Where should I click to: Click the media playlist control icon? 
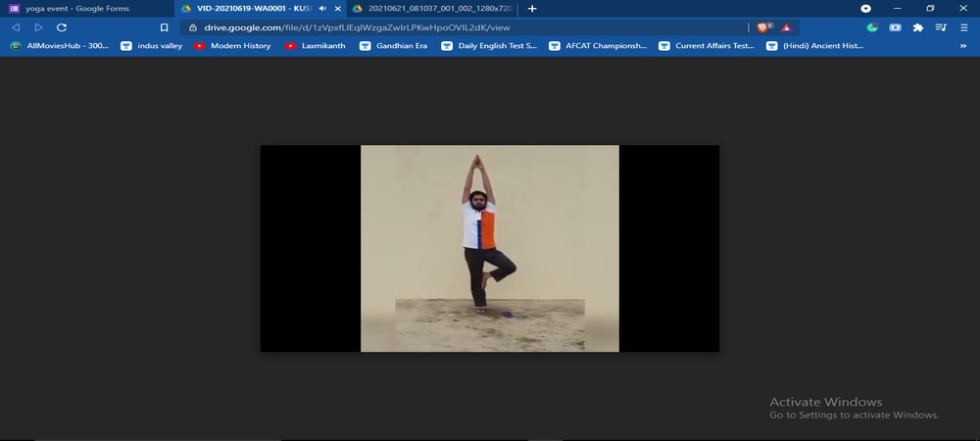tap(941, 27)
